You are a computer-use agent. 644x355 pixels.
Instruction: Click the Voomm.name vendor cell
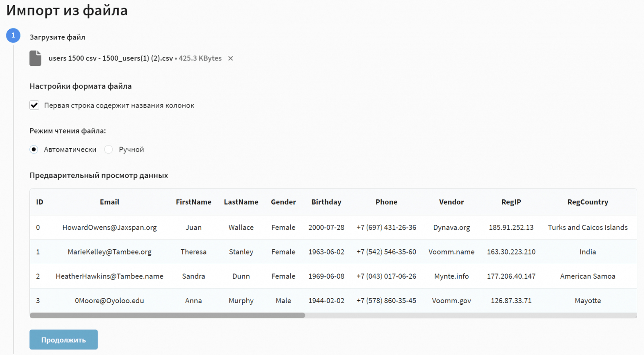click(451, 252)
